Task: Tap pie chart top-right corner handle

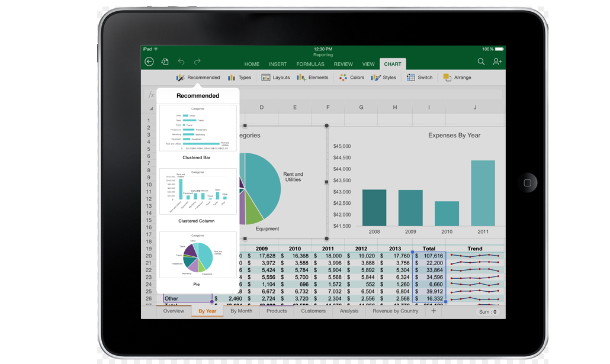Action: coord(326,125)
